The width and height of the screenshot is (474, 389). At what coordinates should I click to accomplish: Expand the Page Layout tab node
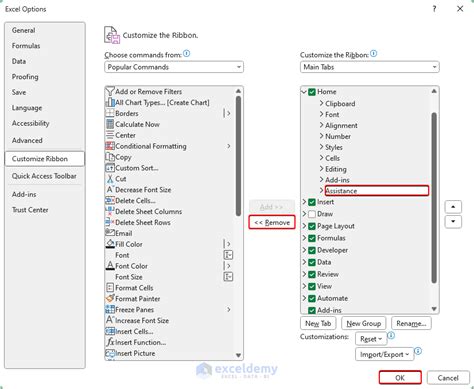pyautogui.click(x=304, y=226)
